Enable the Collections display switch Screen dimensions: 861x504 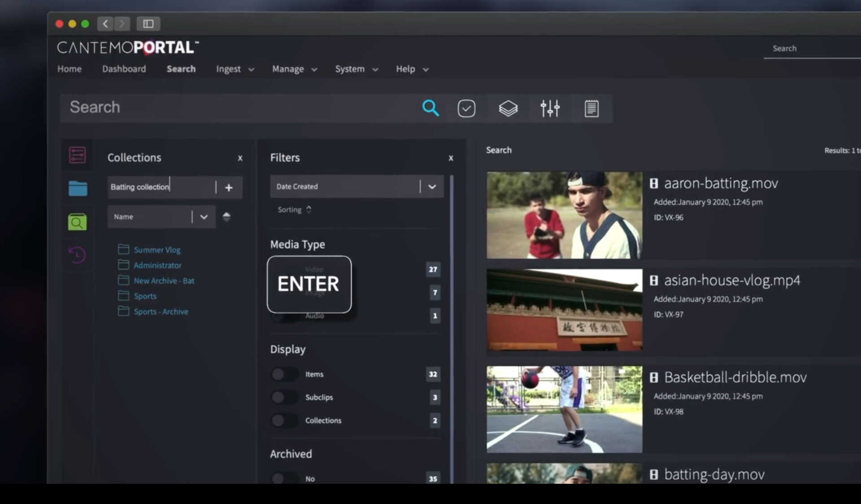(283, 421)
